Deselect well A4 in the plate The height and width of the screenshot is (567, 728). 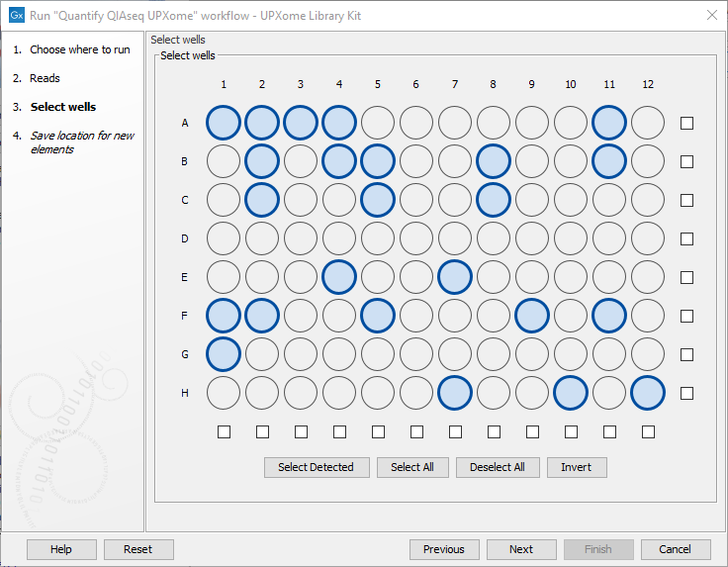339,123
